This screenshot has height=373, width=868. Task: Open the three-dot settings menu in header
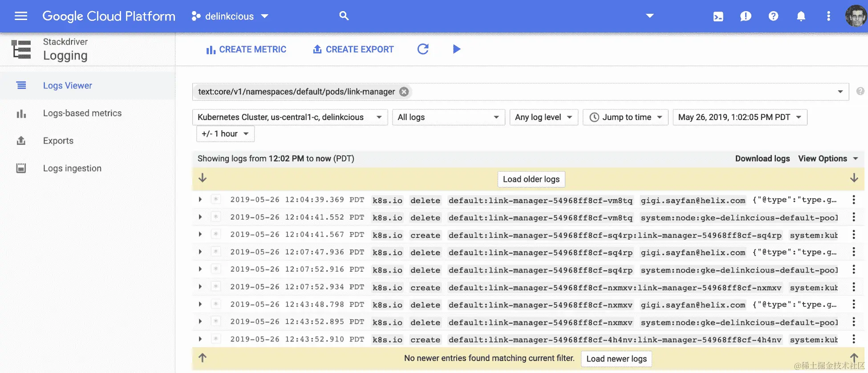click(x=828, y=16)
